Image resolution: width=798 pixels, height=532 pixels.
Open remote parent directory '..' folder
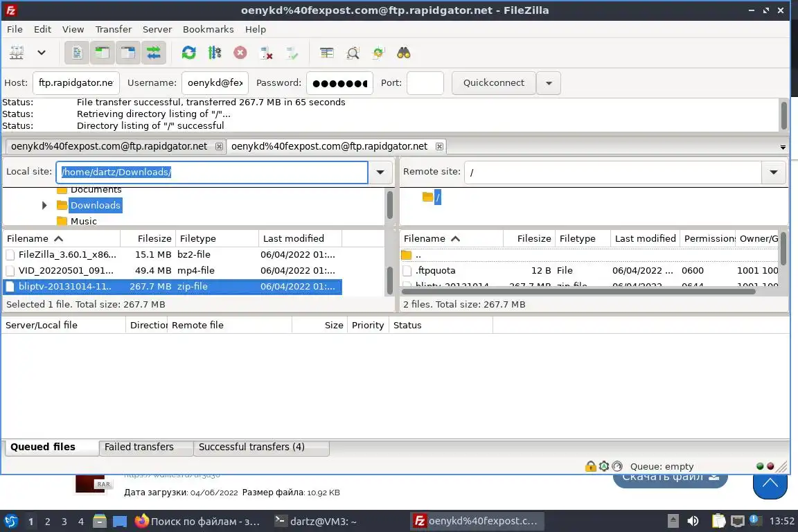pos(589,255)
